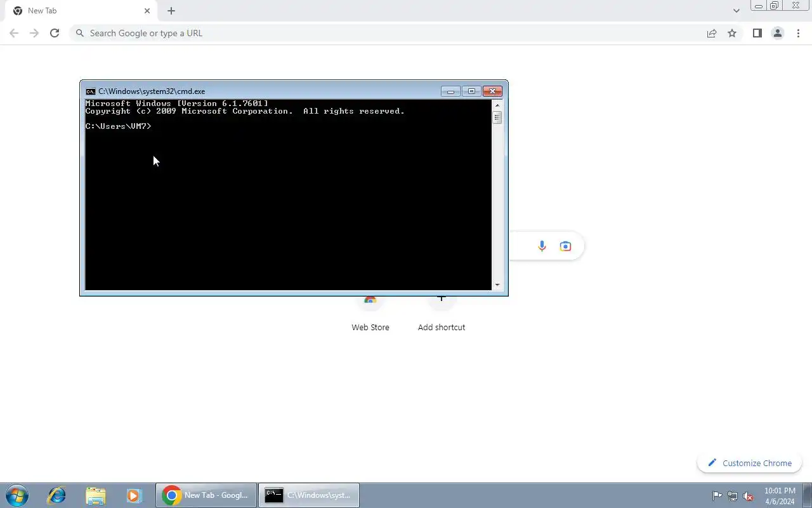Click the cmd scrollbar up arrow
This screenshot has height=508, width=812.
[x=497, y=104]
